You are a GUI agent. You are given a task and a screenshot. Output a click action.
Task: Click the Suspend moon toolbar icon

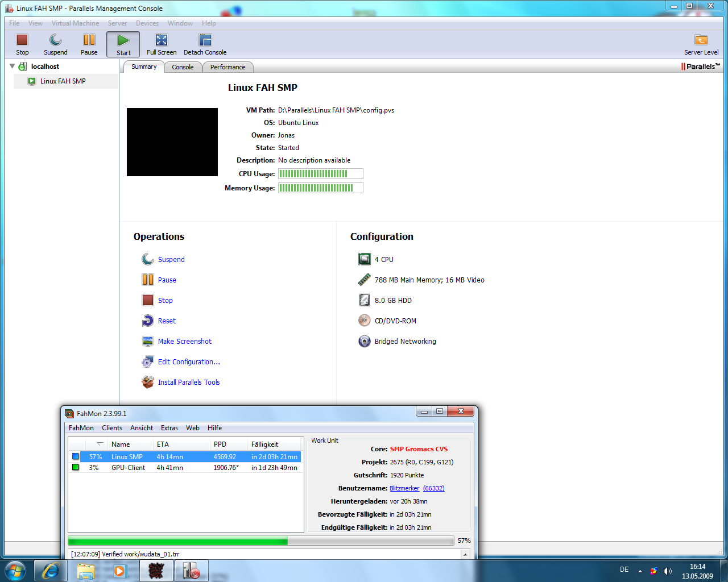click(x=55, y=40)
